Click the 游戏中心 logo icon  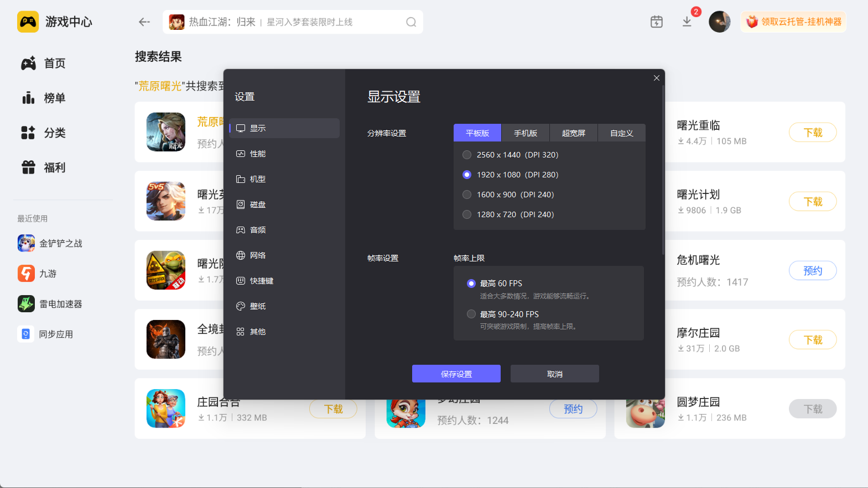(28, 22)
